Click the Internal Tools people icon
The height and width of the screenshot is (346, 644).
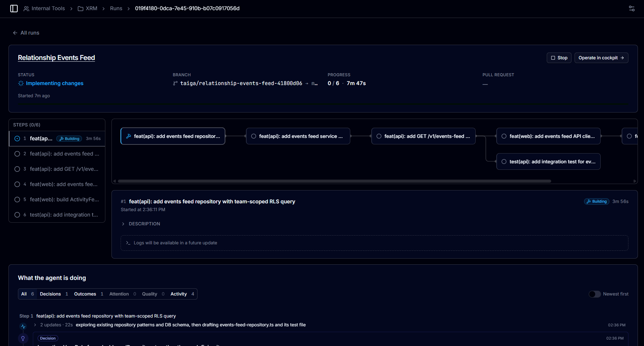coord(26,8)
